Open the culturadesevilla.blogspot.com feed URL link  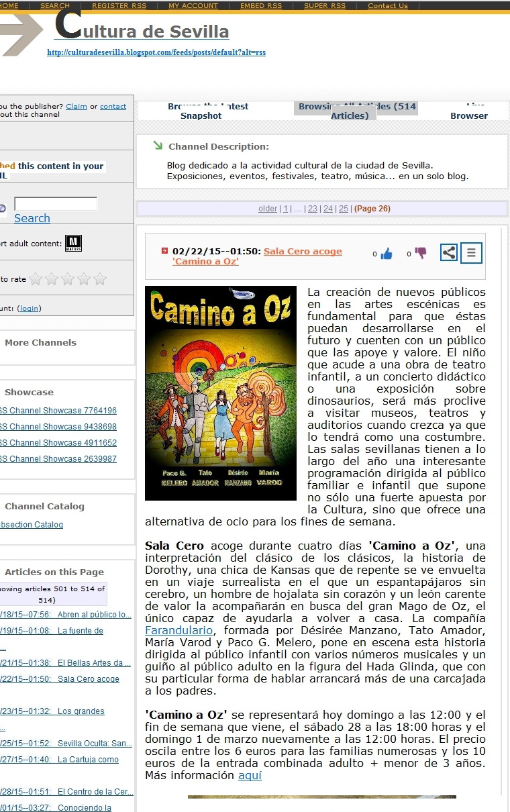pyautogui.click(x=156, y=52)
